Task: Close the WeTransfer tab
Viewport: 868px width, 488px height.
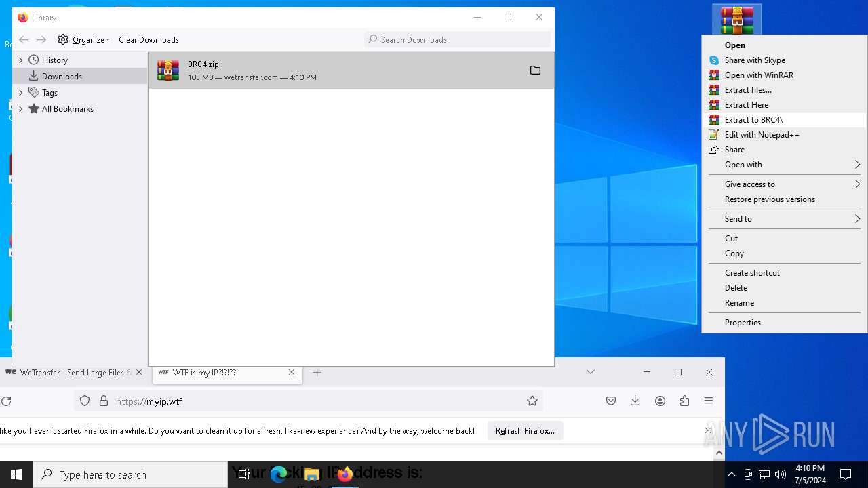Action: point(139,372)
